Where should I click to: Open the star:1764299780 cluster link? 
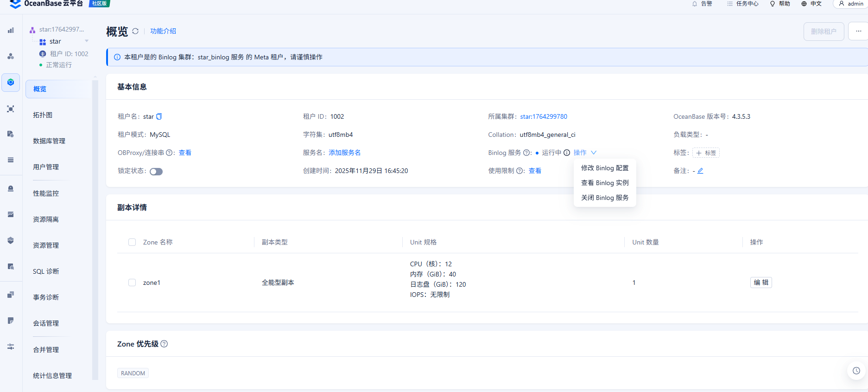[543, 116]
